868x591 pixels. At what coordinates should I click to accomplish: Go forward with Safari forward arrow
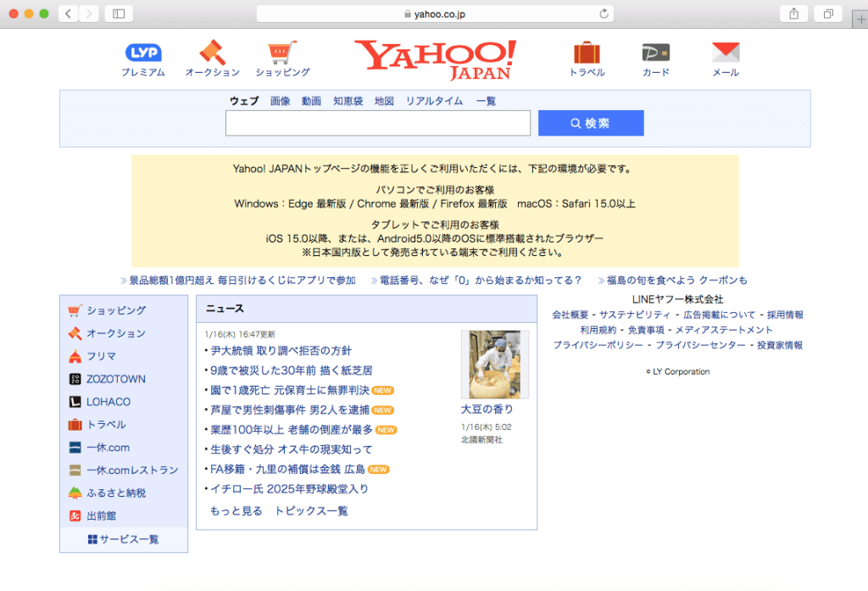[88, 14]
